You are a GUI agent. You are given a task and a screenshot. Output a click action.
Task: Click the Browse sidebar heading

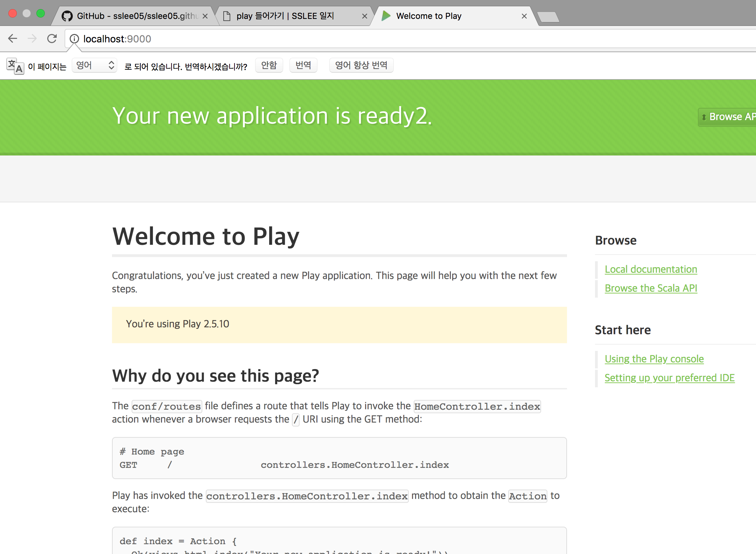616,241
